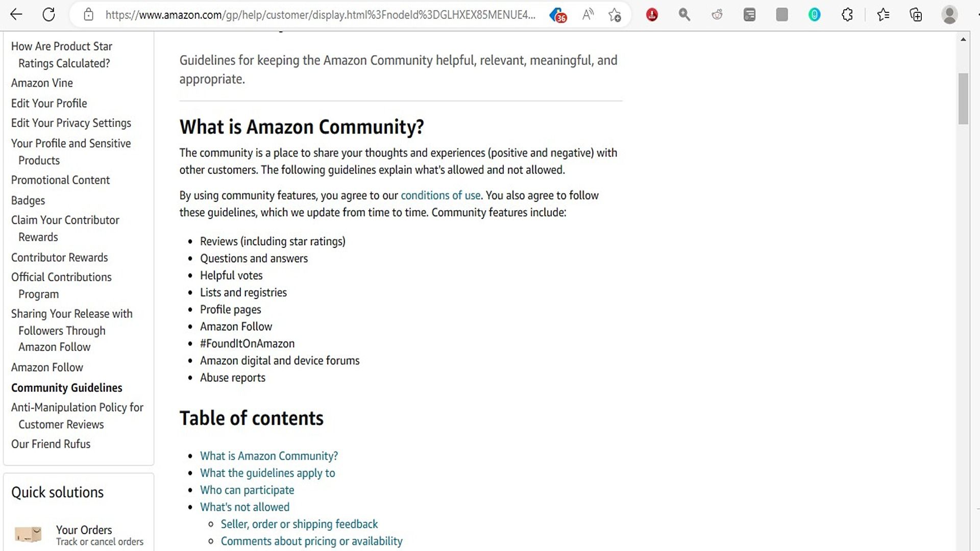
Task: Open Collections in the toolbar
Action: pos(916,14)
